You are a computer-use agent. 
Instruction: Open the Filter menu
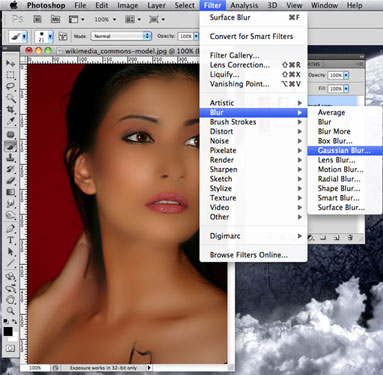pos(213,5)
